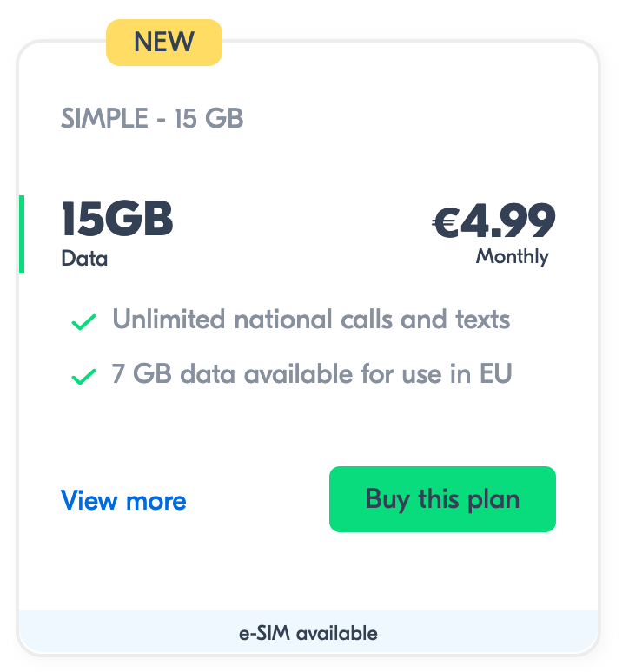Click the 7 GB data available in EU text
Image resolution: width=629 pixels, height=672 pixels.
312,374
